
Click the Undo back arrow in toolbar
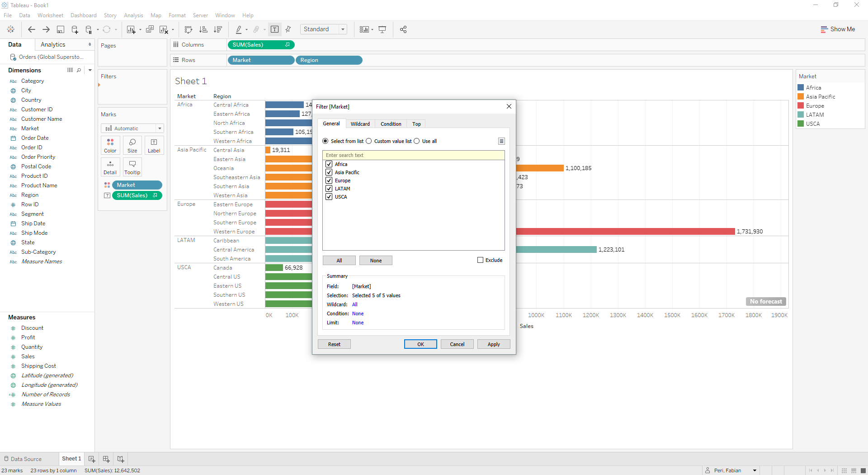pyautogui.click(x=31, y=29)
